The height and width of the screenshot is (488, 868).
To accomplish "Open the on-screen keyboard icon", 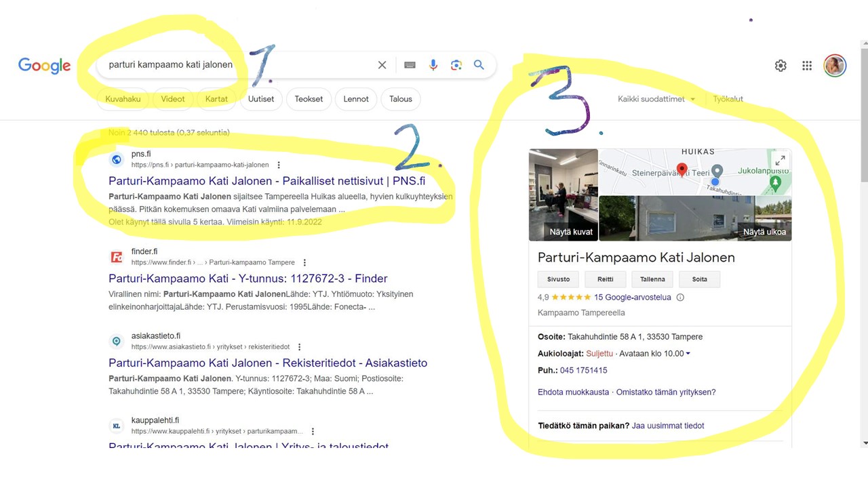I will coord(410,65).
